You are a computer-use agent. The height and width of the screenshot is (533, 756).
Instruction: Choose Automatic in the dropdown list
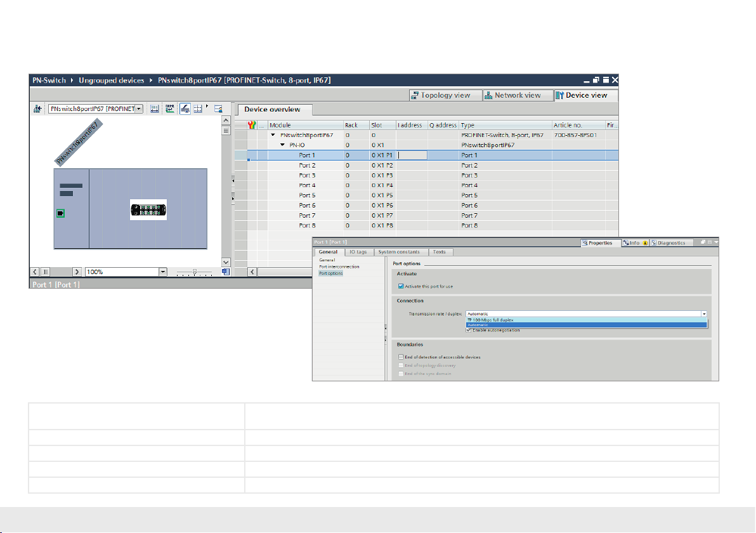click(586, 325)
